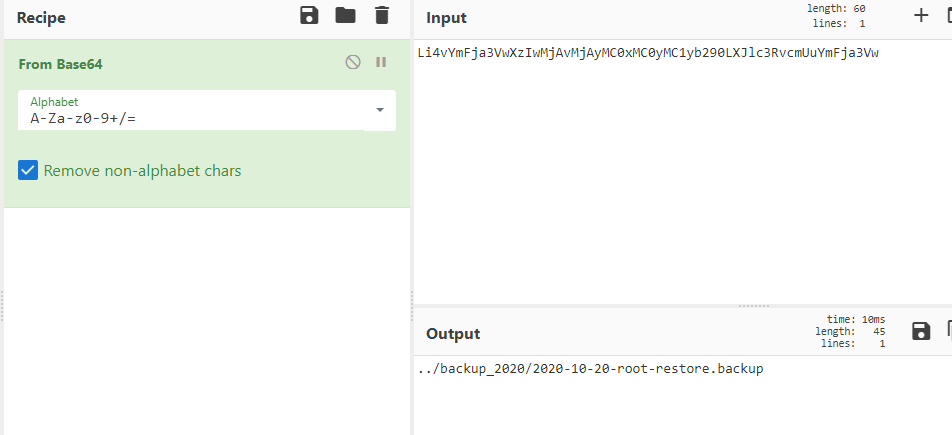The image size is (952, 435).
Task: Add a new input tab
Action: click(x=921, y=16)
